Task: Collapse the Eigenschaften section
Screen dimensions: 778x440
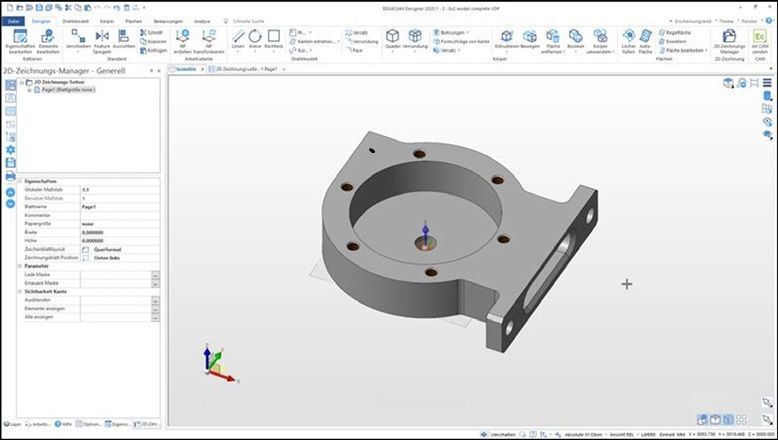Action: [20, 182]
